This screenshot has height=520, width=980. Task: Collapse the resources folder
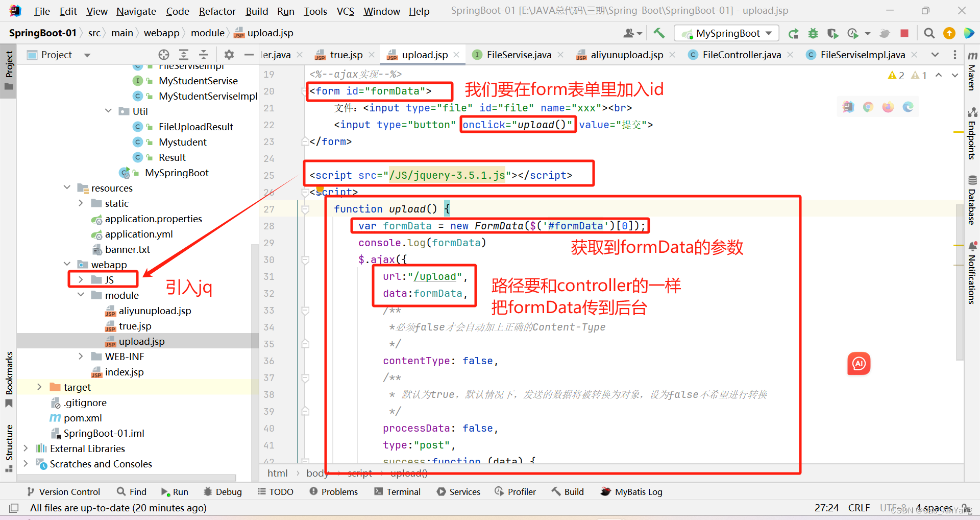[x=67, y=187]
